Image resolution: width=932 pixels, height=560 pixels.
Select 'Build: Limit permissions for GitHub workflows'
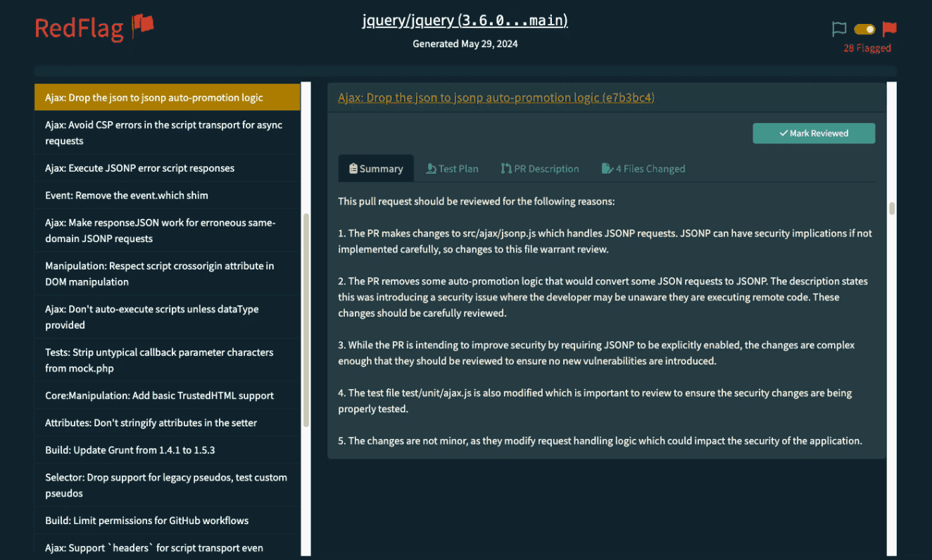[146, 521]
